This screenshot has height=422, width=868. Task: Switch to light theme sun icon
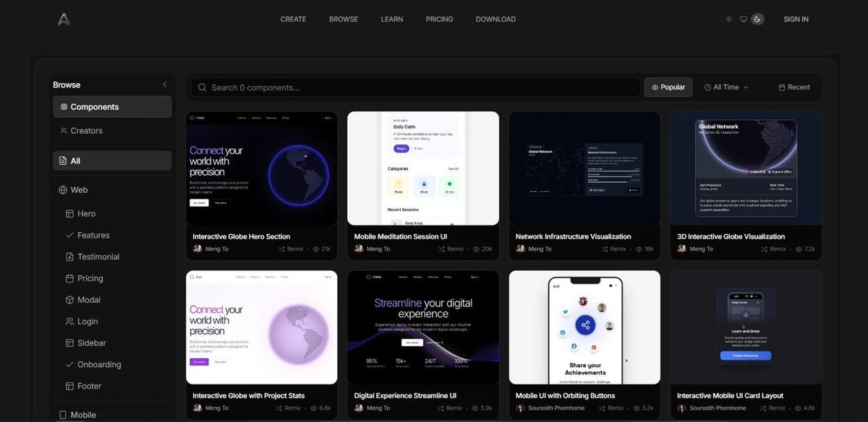[x=728, y=20]
